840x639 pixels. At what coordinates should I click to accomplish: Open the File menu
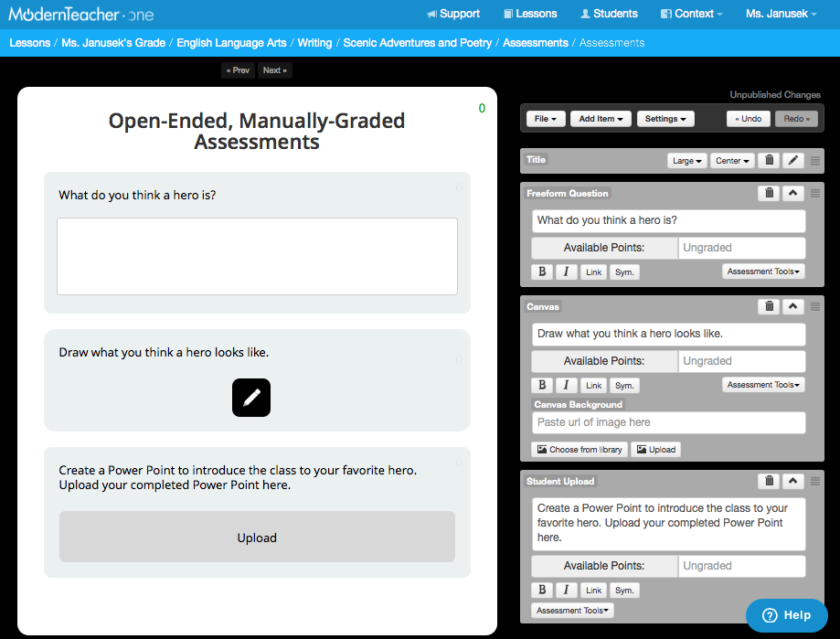546,119
